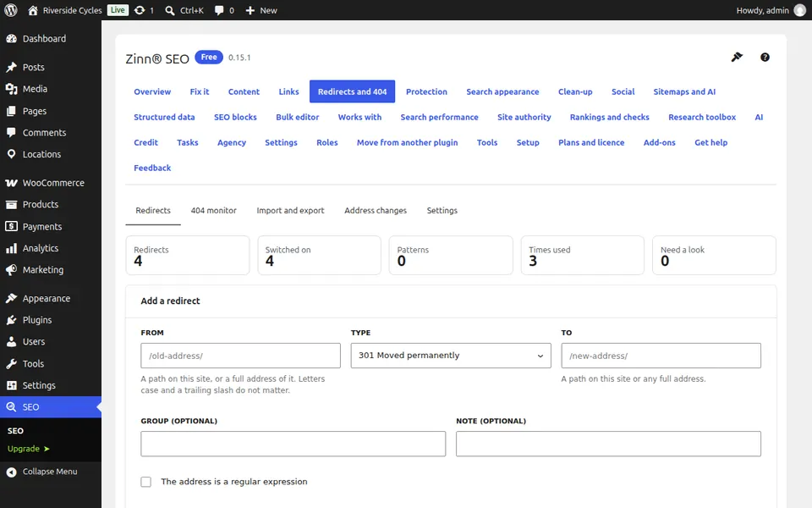Open Plans and licence link
The height and width of the screenshot is (508, 812).
click(591, 142)
